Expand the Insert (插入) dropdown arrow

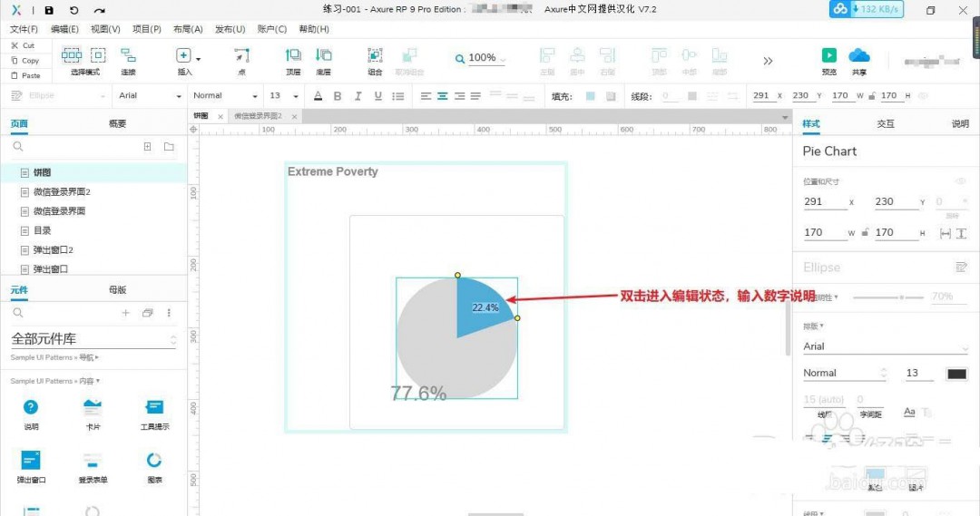tap(199, 58)
